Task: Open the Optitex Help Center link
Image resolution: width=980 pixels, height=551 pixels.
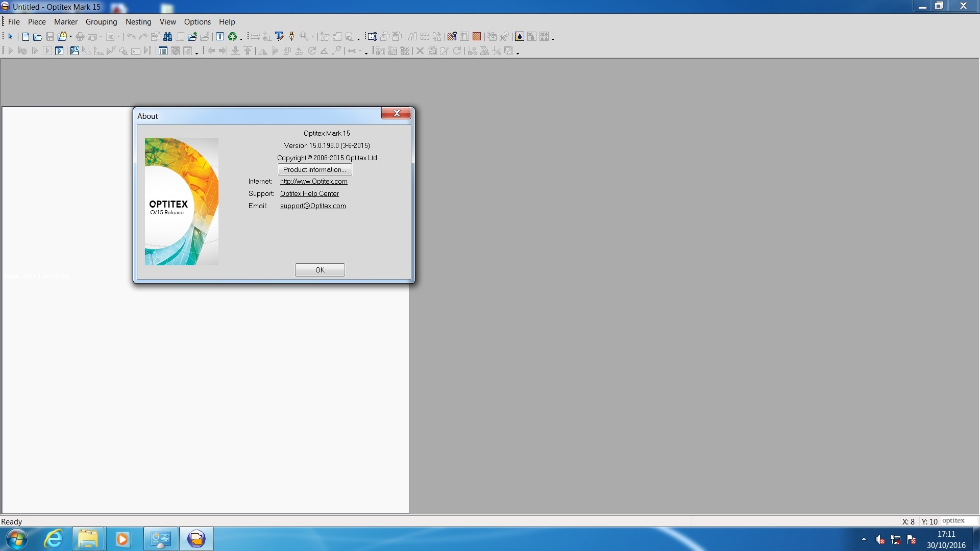Action: tap(309, 193)
